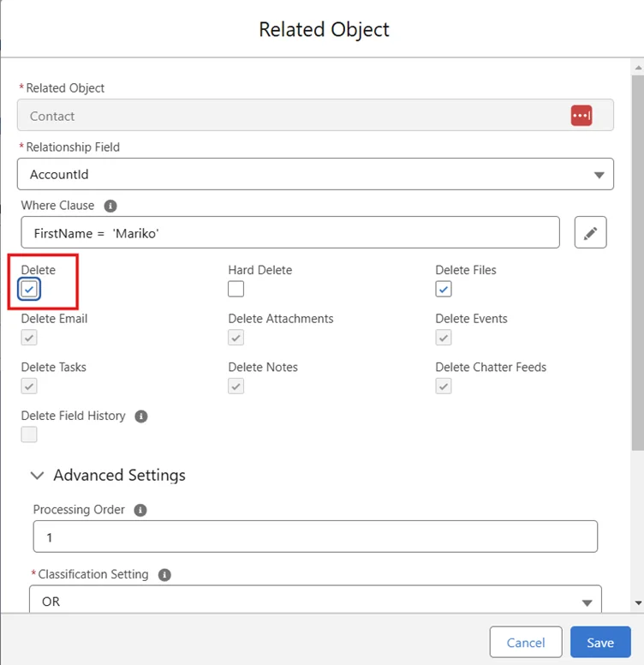Click the red icon in Related Object field

coord(581,116)
